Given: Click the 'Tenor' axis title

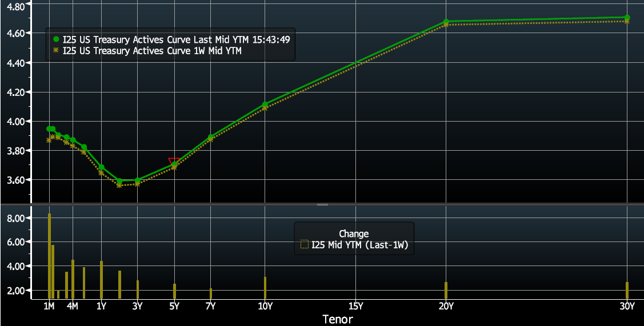Looking at the screenshot, I should click(x=338, y=319).
